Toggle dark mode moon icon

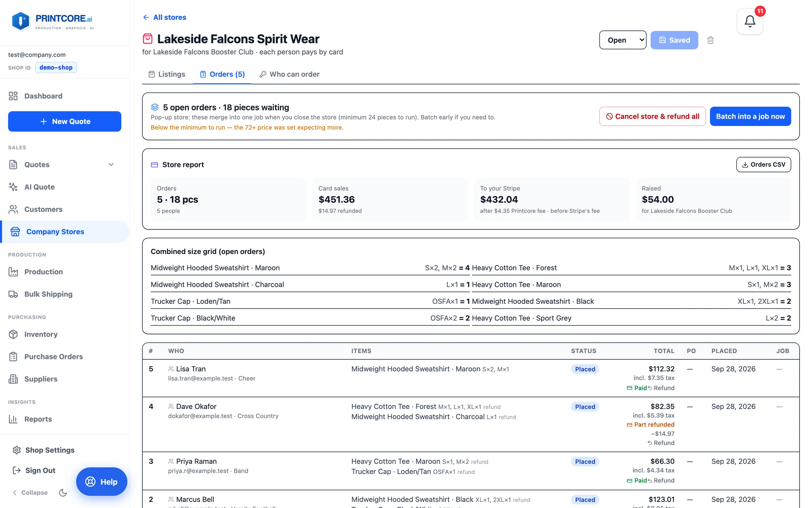[63, 492]
